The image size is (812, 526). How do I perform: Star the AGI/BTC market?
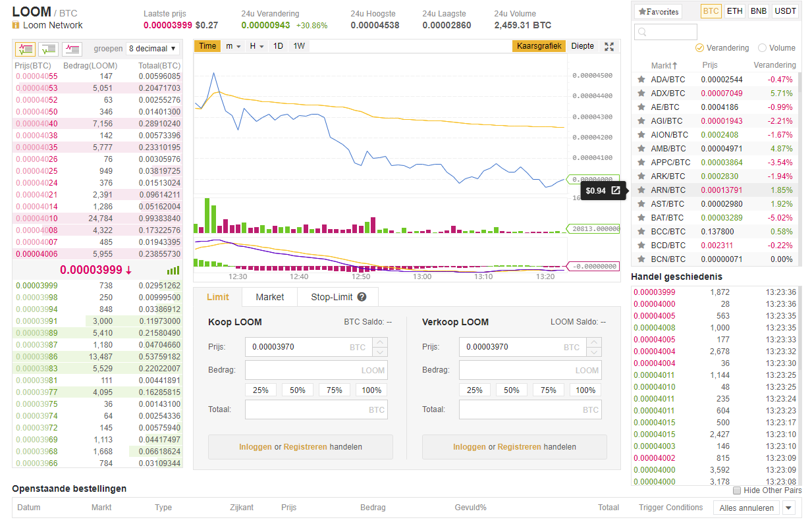[641, 121]
